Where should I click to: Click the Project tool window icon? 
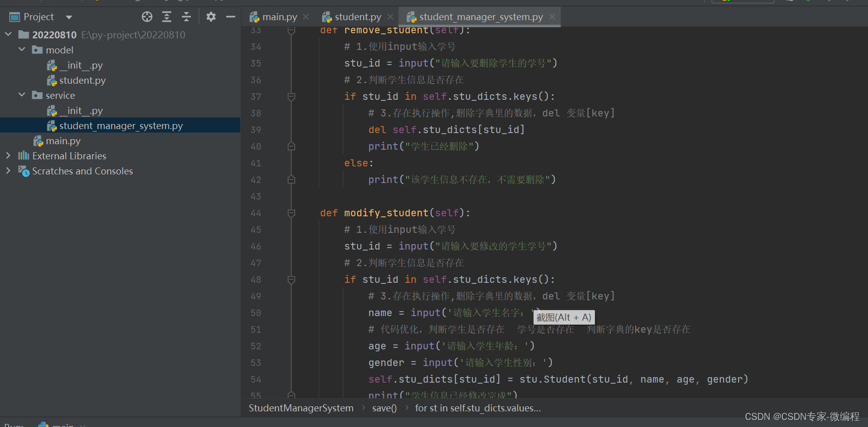15,17
